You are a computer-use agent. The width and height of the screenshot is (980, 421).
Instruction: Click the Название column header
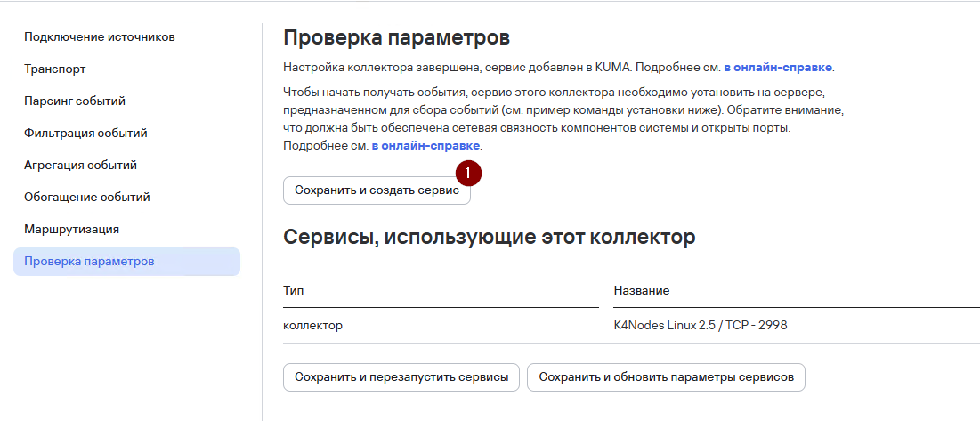(x=642, y=290)
